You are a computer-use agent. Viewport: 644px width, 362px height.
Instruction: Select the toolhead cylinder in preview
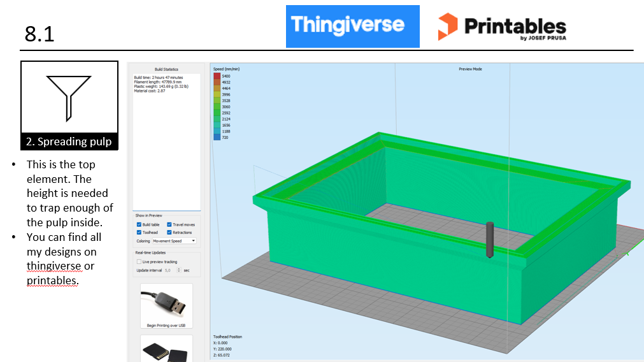pos(490,240)
